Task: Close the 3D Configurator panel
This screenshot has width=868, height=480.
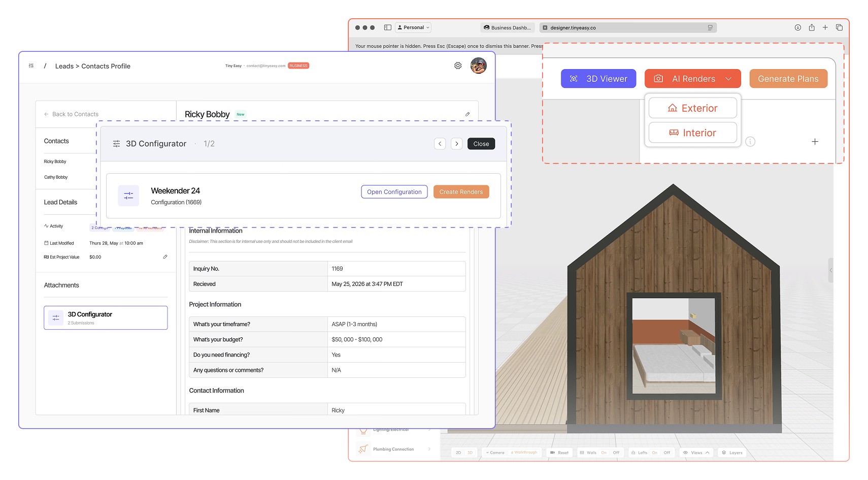Action: click(x=481, y=144)
